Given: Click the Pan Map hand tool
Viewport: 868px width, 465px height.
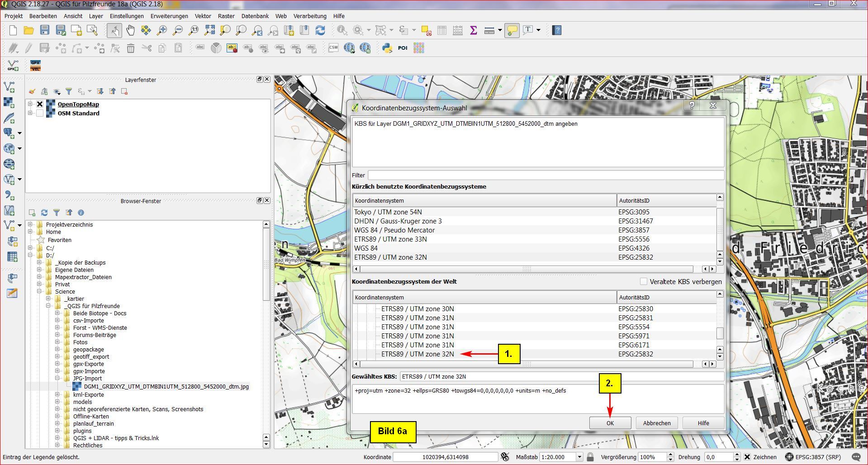Looking at the screenshot, I should [130, 30].
